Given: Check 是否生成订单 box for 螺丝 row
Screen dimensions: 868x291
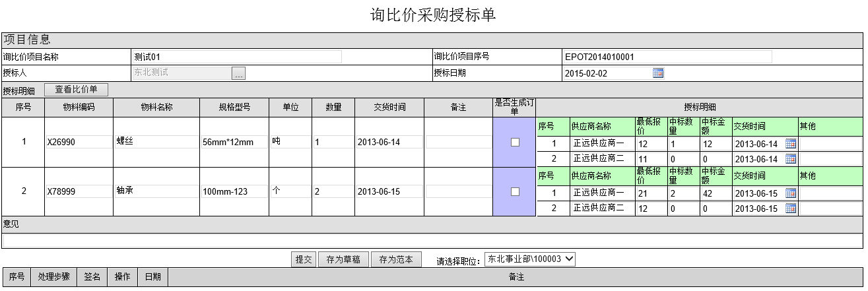Looking at the screenshot, I should (x=515, y=142).
